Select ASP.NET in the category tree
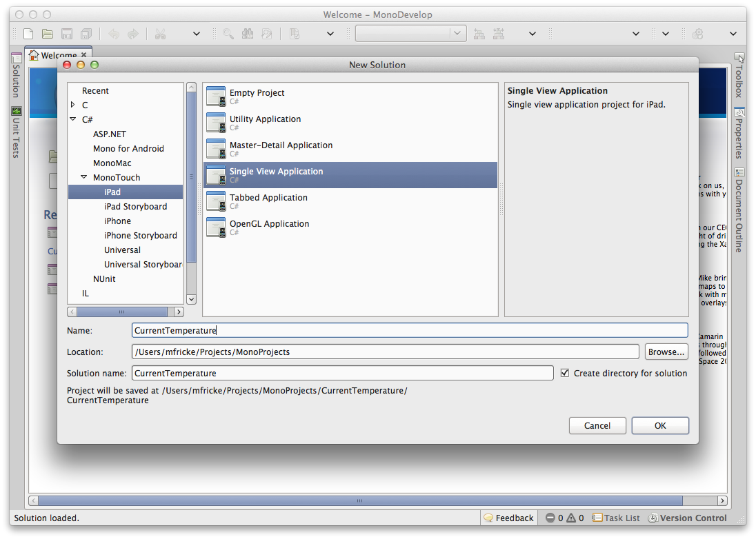This screenshot has width=756, height=539. (110, 134)
